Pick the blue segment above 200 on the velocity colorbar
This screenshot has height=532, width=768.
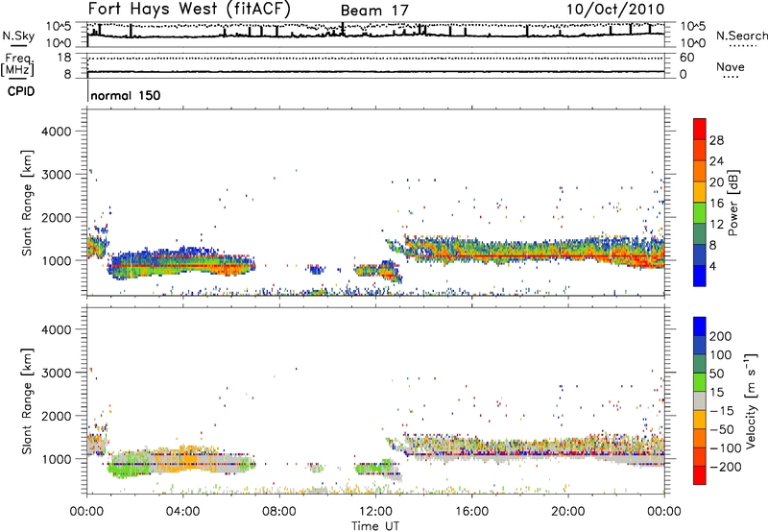(700, 326)
